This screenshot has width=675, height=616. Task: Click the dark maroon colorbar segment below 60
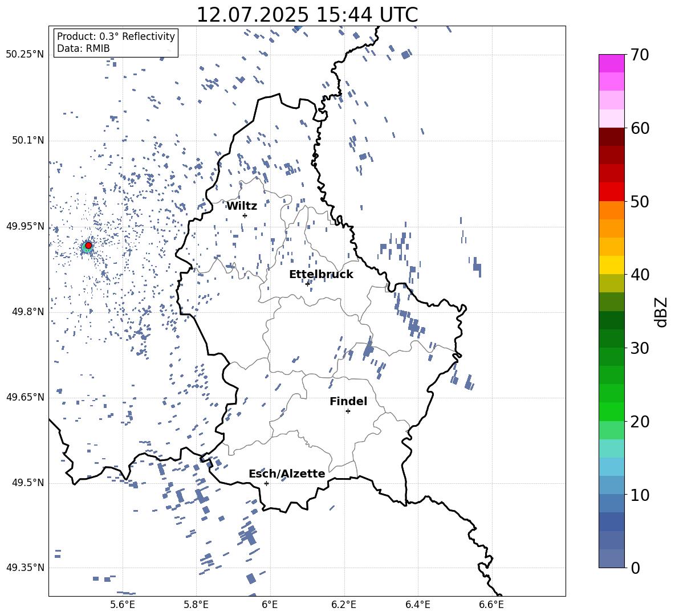(612, 137)
